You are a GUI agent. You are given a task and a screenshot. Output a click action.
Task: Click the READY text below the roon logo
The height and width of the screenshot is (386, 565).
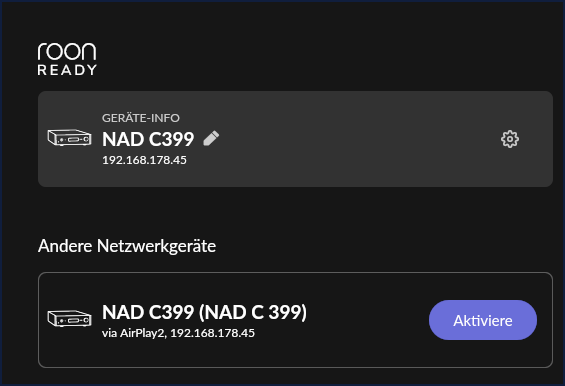click(67, 70)
